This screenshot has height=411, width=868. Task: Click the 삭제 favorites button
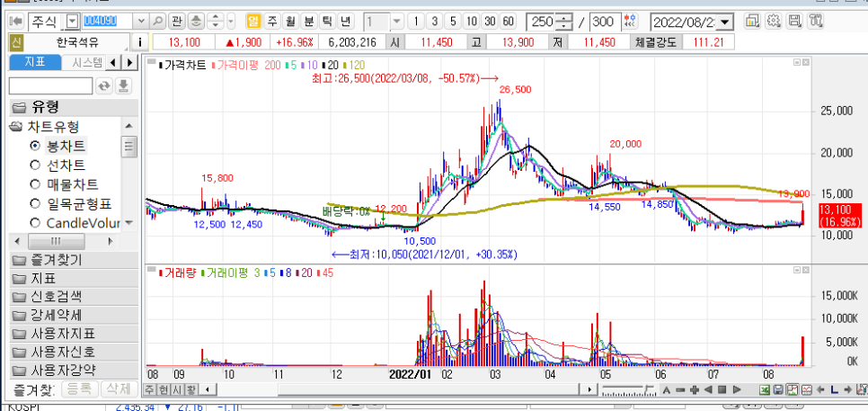click(x=120, y=389)
